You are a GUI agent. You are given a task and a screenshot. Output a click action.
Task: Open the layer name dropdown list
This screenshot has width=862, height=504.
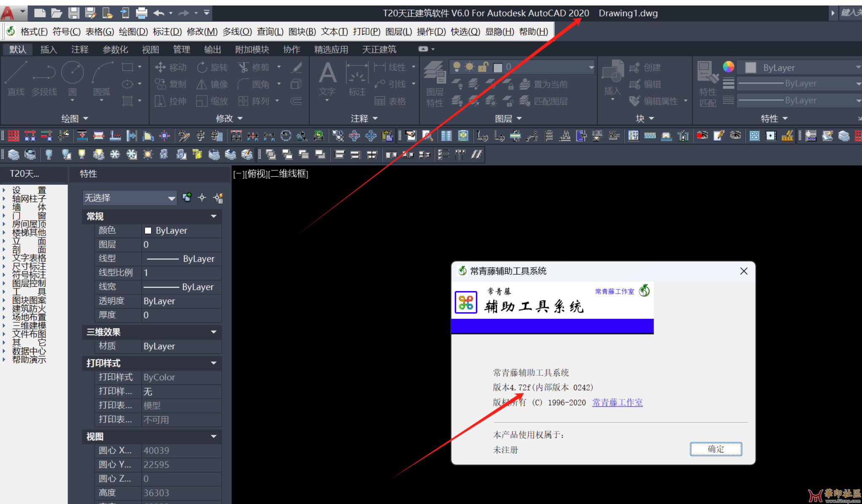[591, 67]
